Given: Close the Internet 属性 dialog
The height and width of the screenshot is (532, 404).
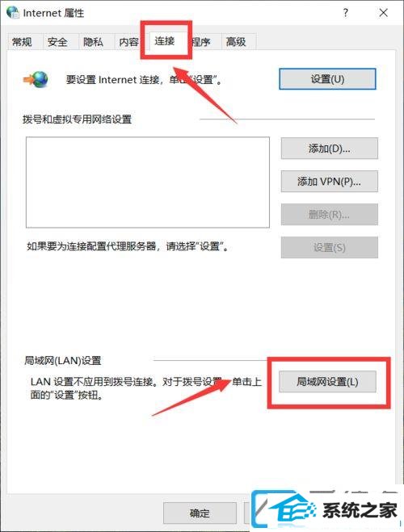Looking at the screenshot, I should (383, 13).
